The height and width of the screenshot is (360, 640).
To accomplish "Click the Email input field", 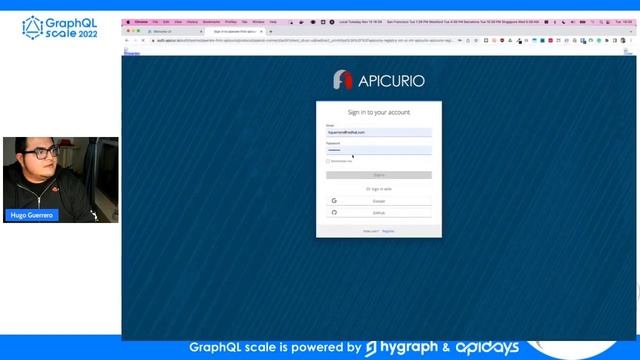I will point(379,132).
